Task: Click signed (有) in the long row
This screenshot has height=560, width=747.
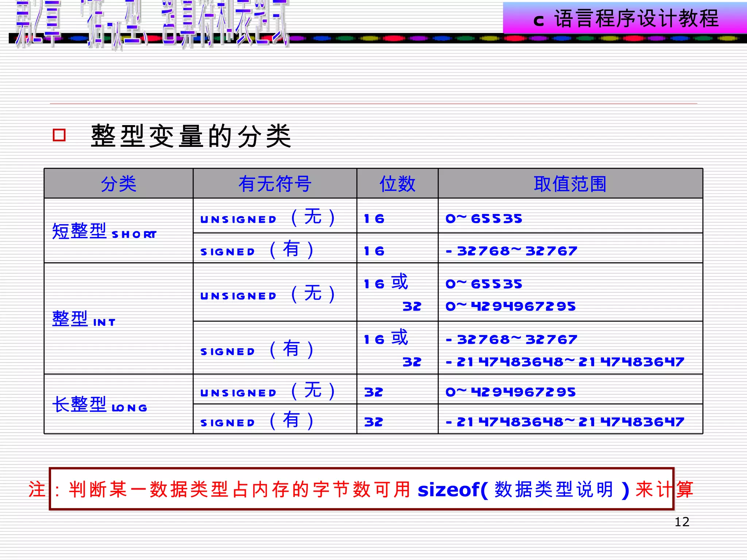Action: click(x=275, y=419)
